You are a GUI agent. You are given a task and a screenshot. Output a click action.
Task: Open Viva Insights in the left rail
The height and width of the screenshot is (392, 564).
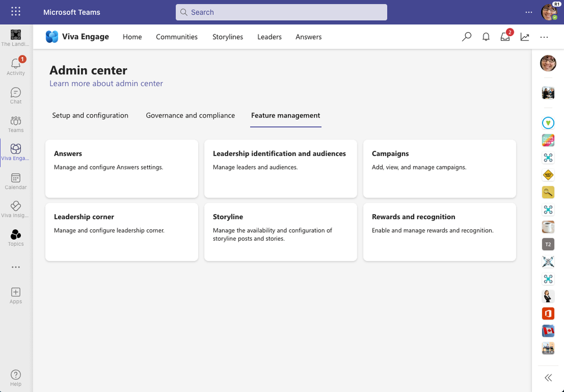point(16,209)
